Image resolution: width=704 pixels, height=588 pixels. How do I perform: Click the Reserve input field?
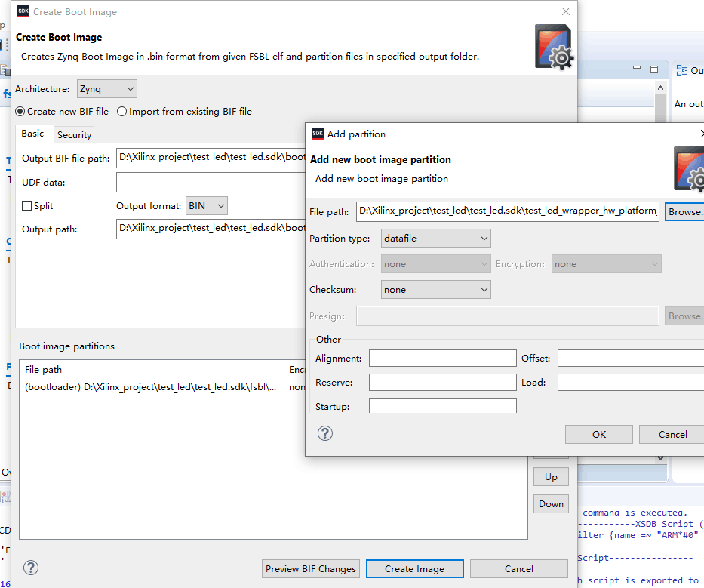pos(443,382)
